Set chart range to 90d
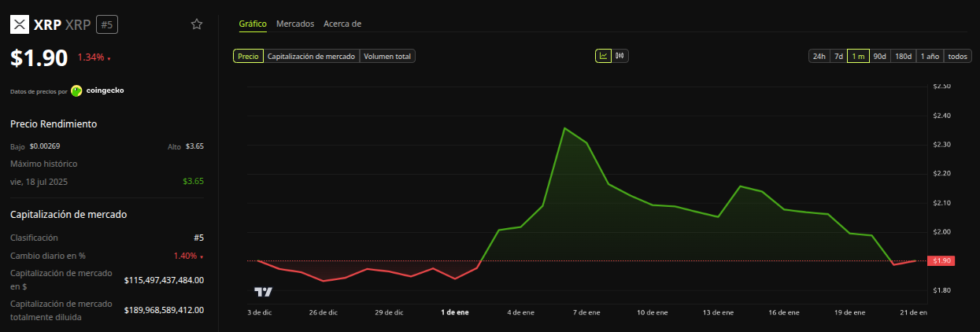The height and width of the screenshot is (332, 980). (880, 56)
